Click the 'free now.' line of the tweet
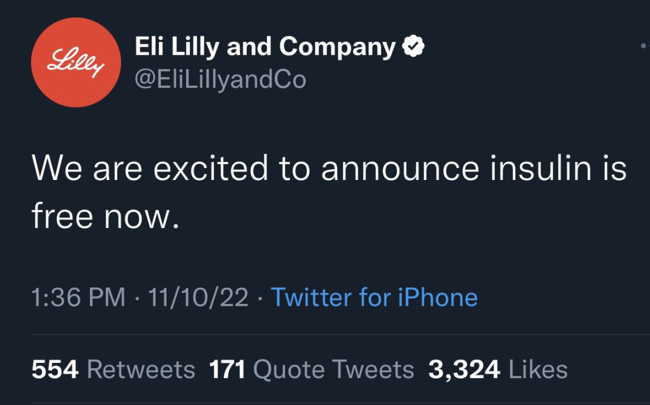This screenshot has height=405, width=650. 105,213
